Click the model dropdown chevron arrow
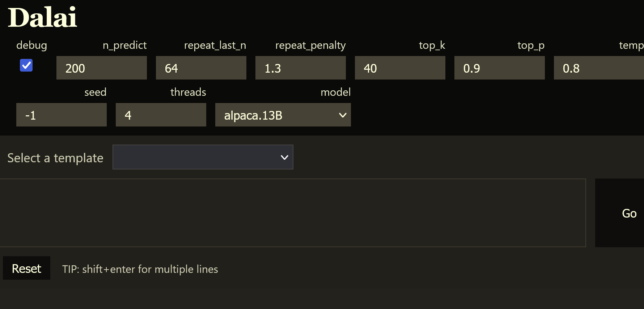Image resolution: width=644 pixels, height=309 pixels. click(342, 115)
